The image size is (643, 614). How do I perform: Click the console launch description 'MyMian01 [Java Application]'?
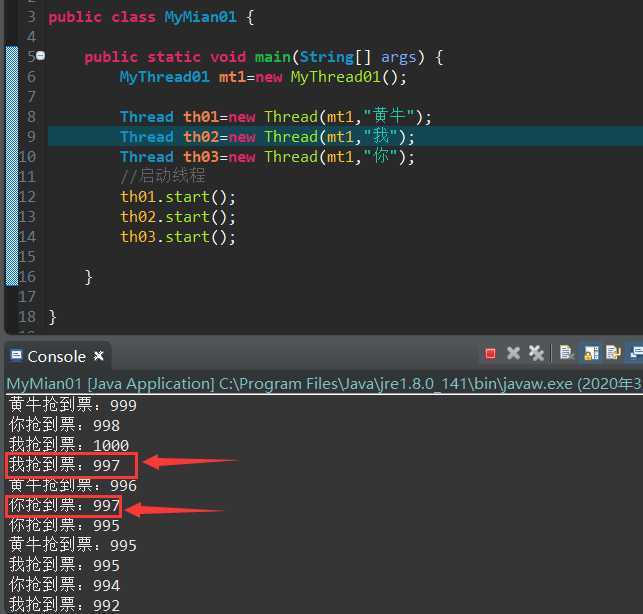110,384
